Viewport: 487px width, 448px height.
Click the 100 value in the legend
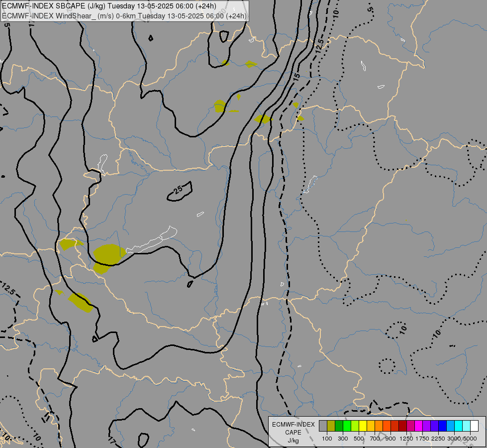[327, 439]
